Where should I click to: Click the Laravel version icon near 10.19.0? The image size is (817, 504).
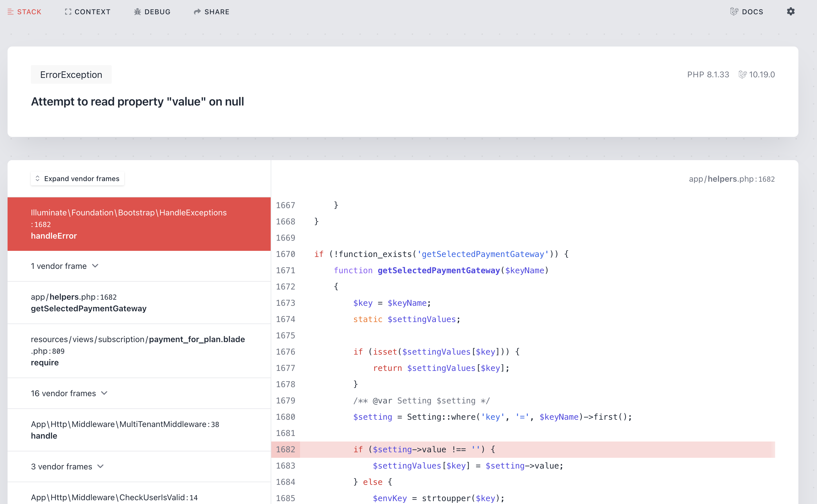(742, 74)
